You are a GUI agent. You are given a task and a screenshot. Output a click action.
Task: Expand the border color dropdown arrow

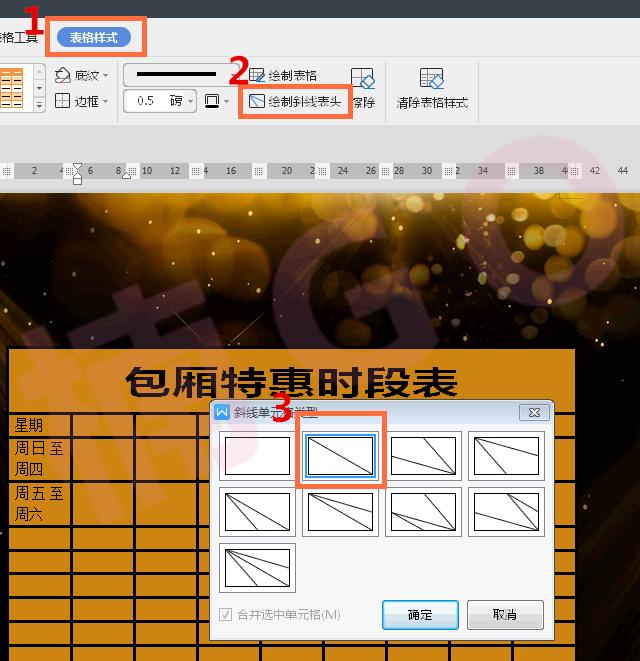pos(227,101)
